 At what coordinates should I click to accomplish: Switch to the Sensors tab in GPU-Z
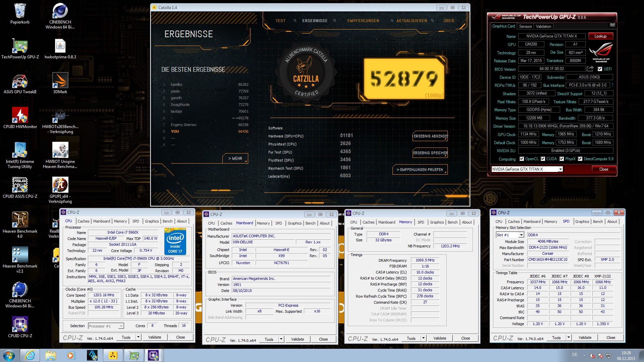525,26
